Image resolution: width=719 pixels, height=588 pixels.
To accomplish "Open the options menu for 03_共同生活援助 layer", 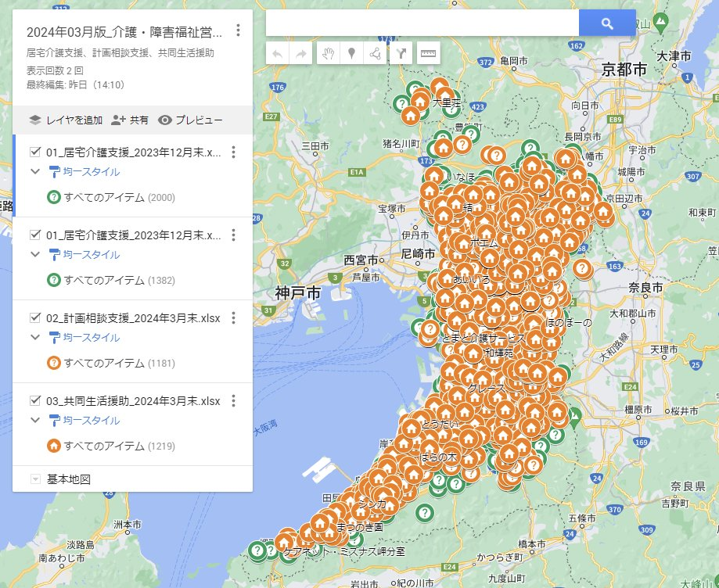I will (x=234, y=400).
